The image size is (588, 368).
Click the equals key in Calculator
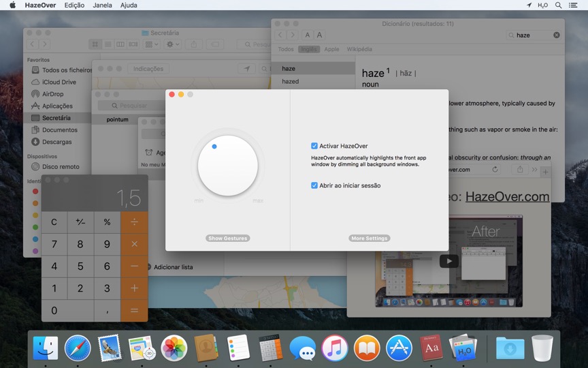134,311
